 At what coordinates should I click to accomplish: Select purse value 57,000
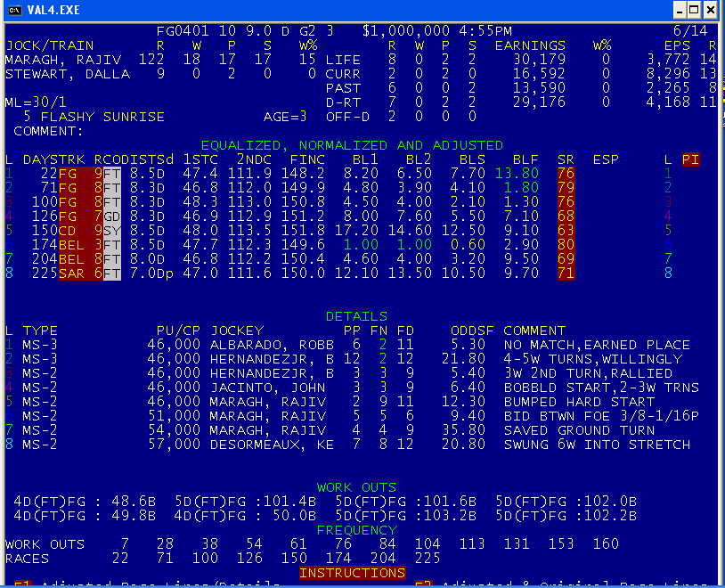[174, 445]
